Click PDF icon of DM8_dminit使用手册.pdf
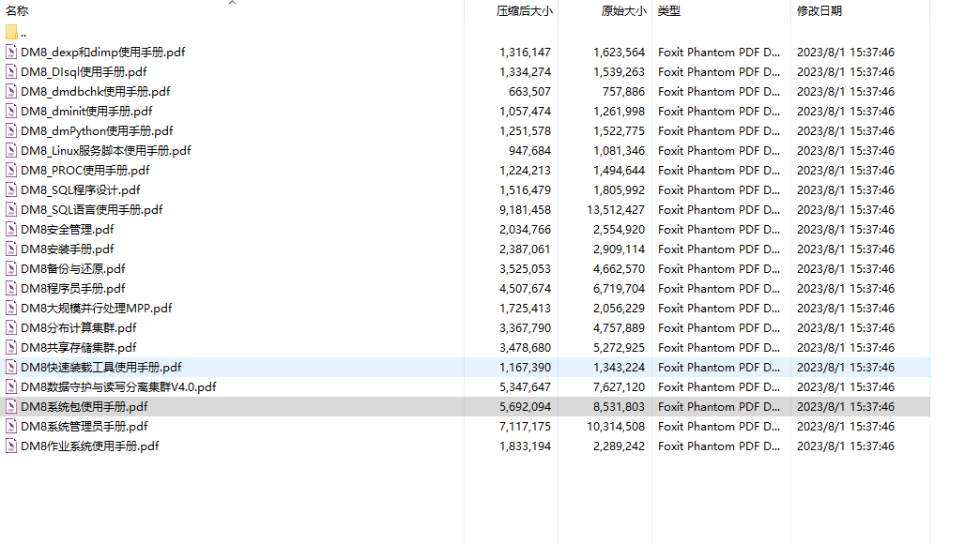980x544 pixels. pos(11,112)
